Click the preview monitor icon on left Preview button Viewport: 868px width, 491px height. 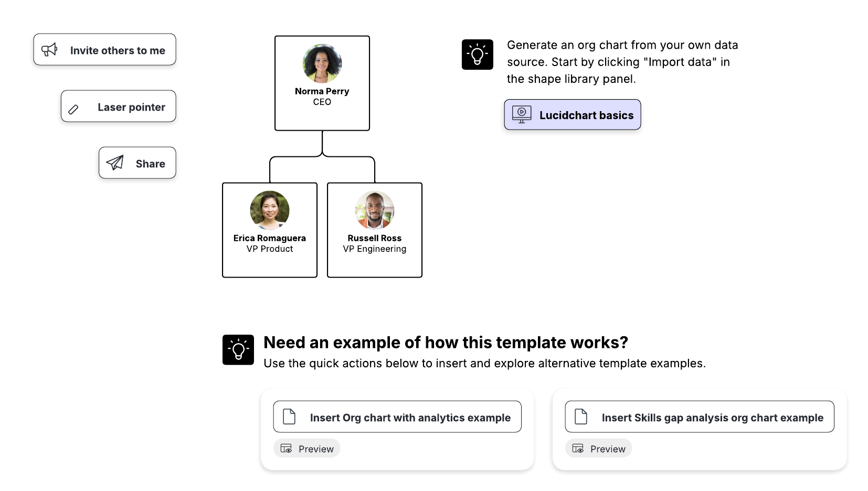[286, 448]
